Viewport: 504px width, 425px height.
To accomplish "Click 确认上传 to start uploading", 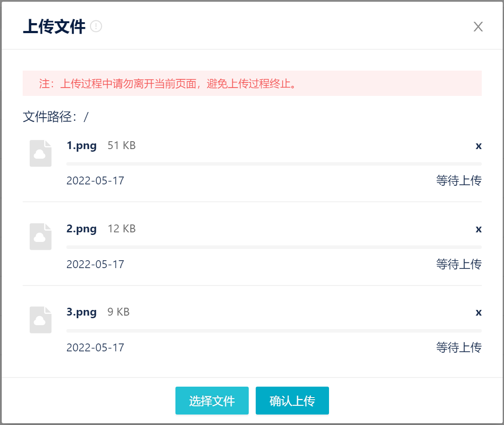I will (x=292, y=401).
